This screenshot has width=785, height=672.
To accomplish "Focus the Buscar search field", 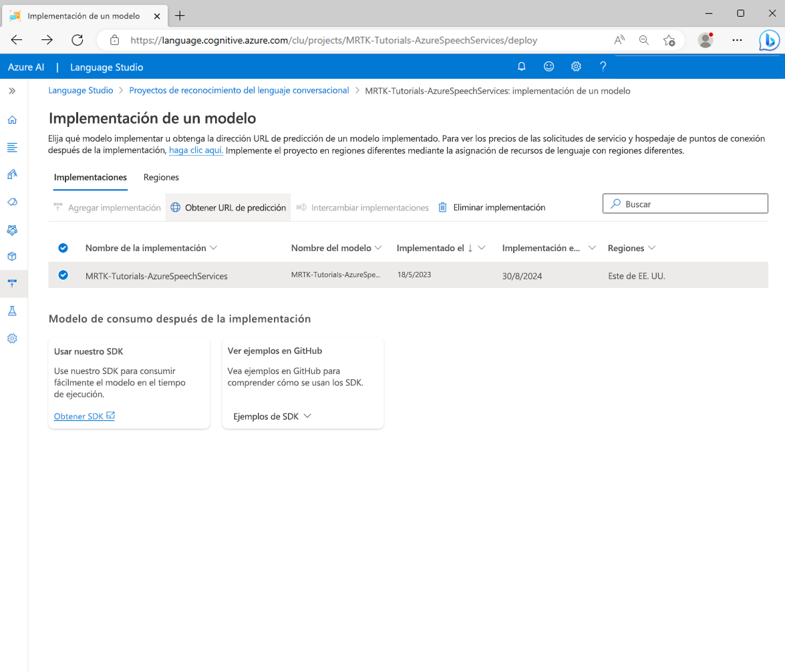I will 685,204.
